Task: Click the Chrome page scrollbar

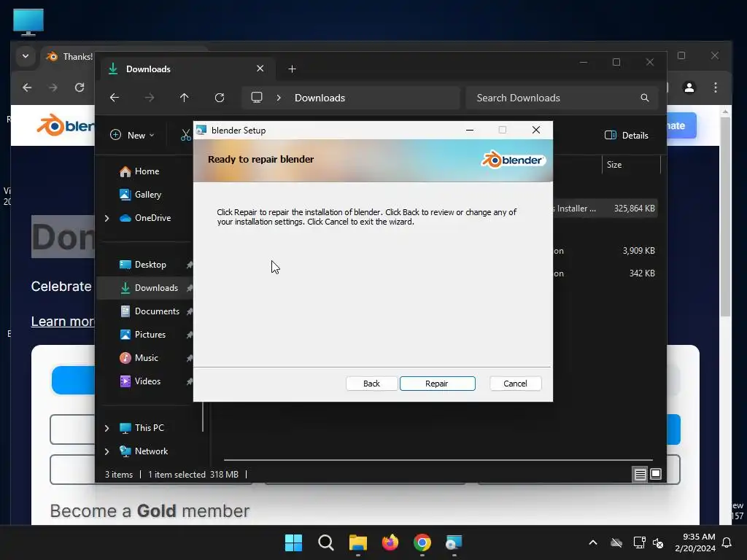Action: click(725, 217)
